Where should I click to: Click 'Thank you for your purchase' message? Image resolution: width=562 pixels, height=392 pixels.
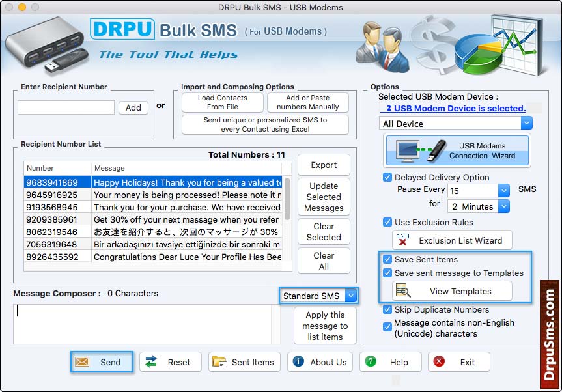point(187,207)
